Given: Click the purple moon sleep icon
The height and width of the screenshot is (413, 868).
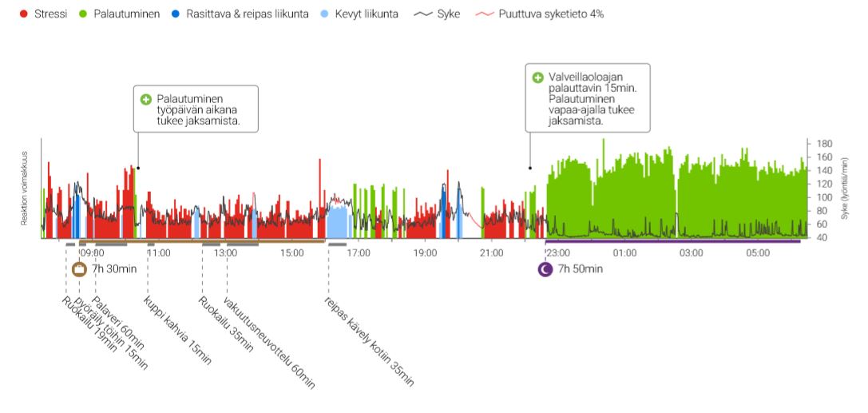Looking at the screenshot, I should click(x=545, y=269).
